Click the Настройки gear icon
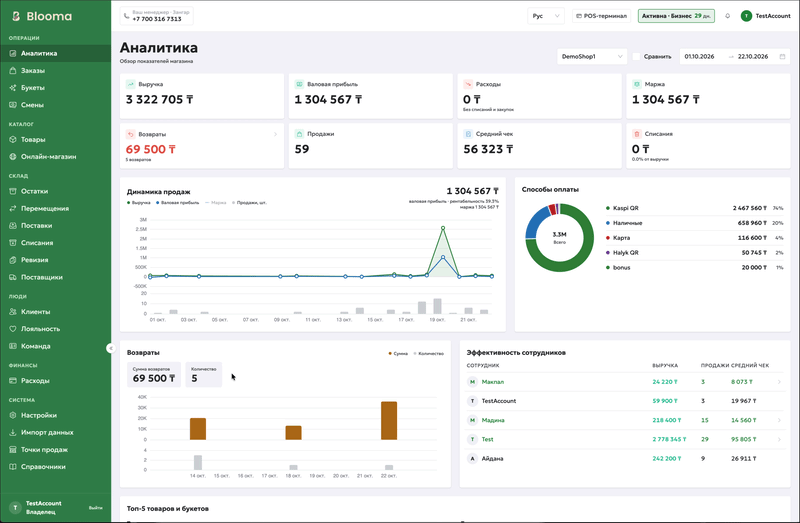 [13, 415]
